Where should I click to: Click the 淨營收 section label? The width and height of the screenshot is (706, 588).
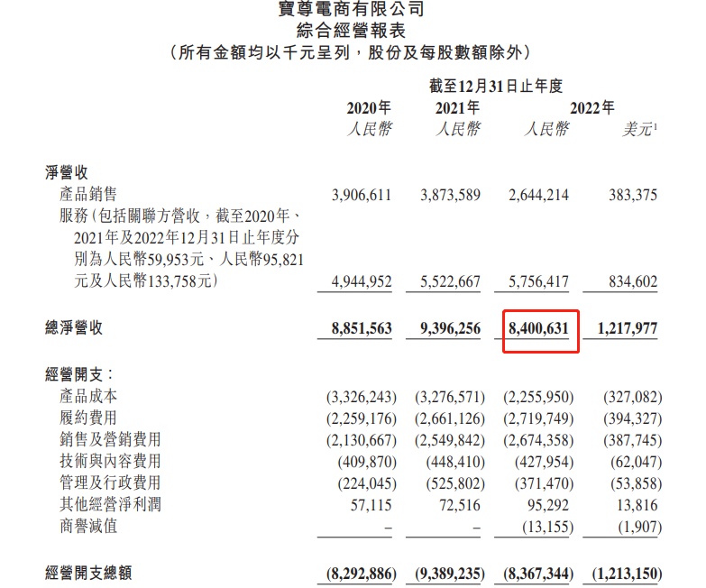(66, 172)
